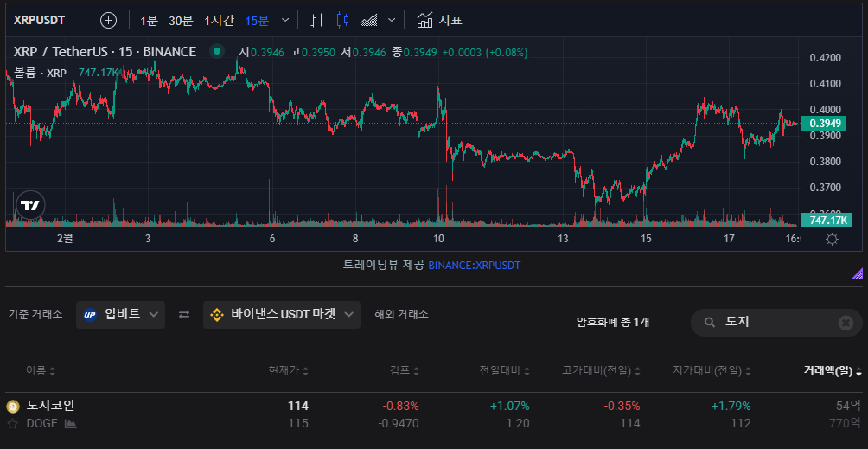The height and width of the screenshot is (449, 868).
Task: Select the 15분 timeframe
Action: click(x=257, y=21)
